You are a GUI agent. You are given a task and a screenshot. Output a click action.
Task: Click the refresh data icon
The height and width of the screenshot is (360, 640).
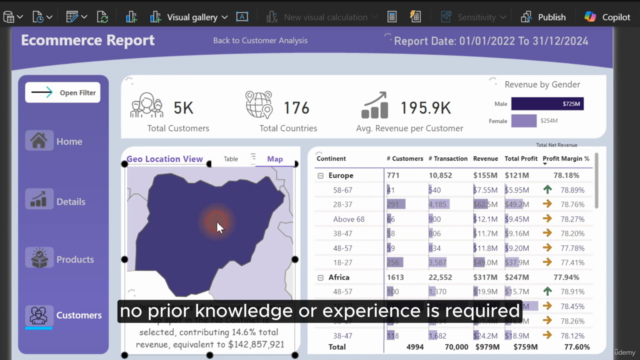tap(102, 17)
